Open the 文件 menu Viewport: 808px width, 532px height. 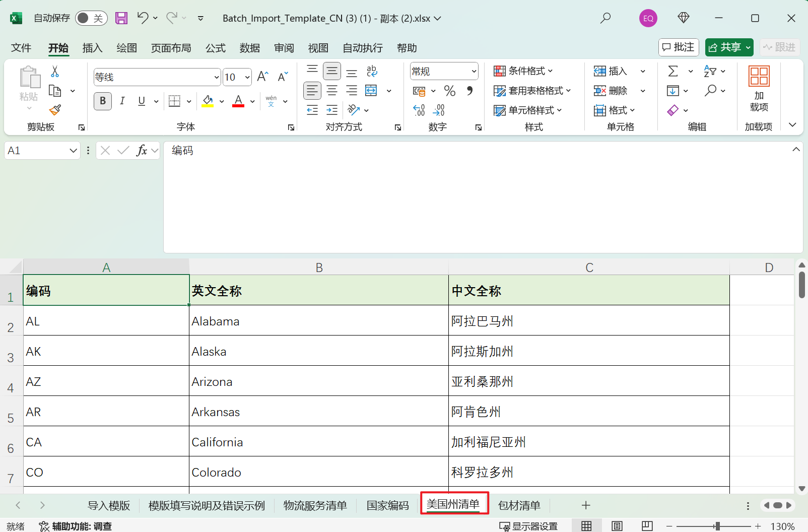click(21, 48)
